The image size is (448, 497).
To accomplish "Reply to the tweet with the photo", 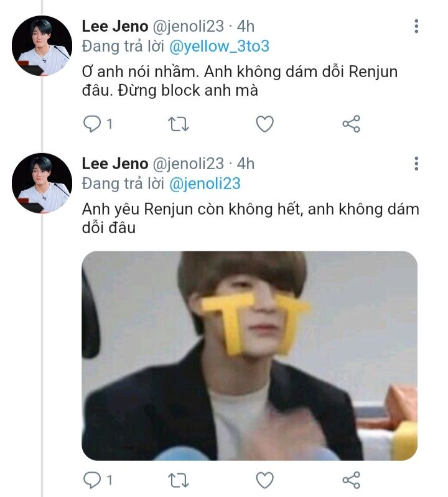I will coord(91,480).
